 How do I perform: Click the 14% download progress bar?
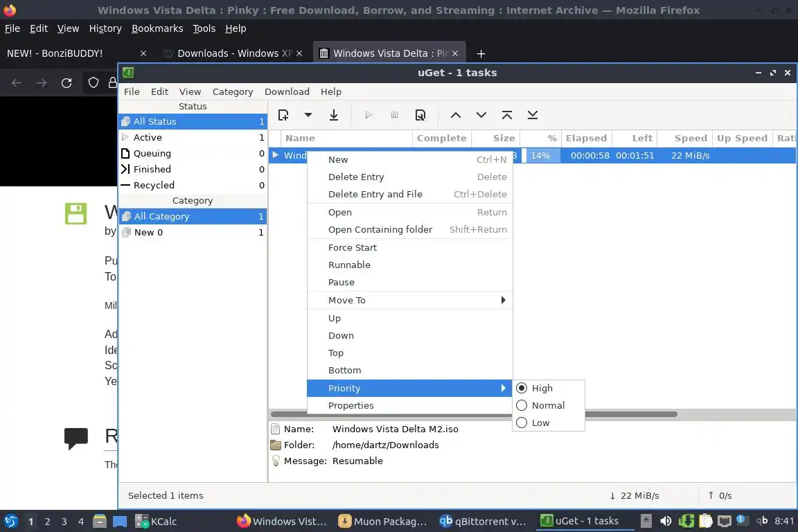tap(541, 155)
